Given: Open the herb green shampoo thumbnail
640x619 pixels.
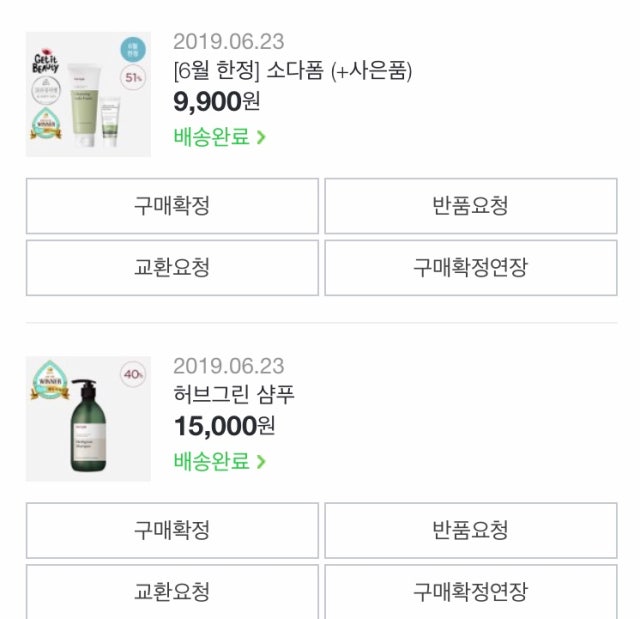Looking at the screenshot, I should [x=88, y=419].
